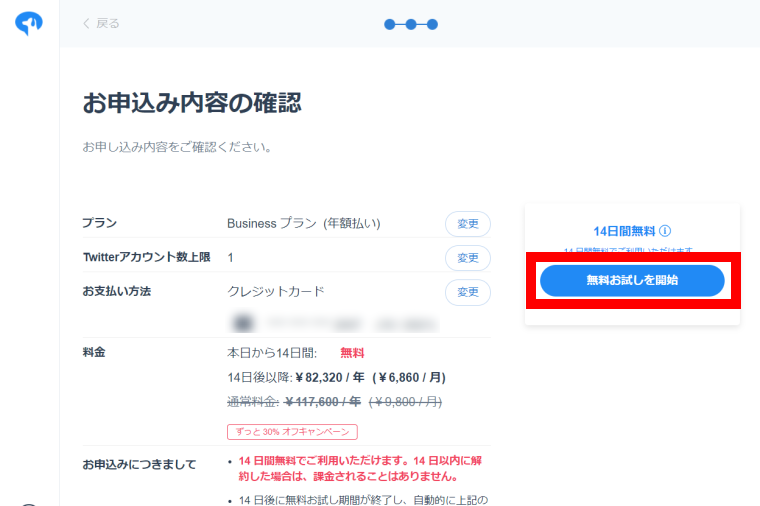Go back using the 戻る link
Screen dimensions: 760x506
coord(100,23)
